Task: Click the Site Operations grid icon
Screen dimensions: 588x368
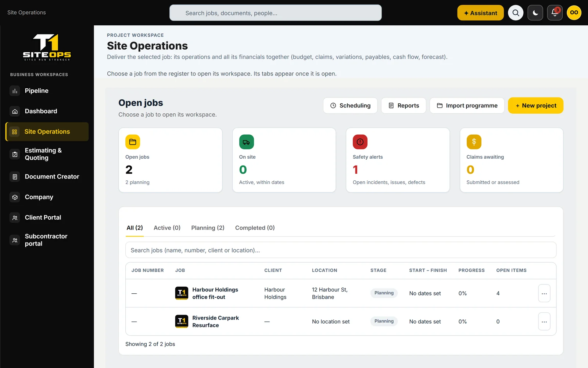Action: click(15, 132)
